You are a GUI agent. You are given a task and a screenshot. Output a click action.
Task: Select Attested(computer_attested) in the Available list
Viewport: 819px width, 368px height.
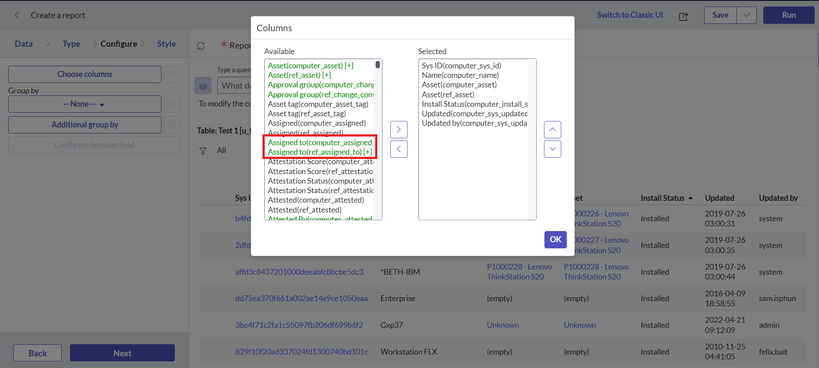[316, 200]
